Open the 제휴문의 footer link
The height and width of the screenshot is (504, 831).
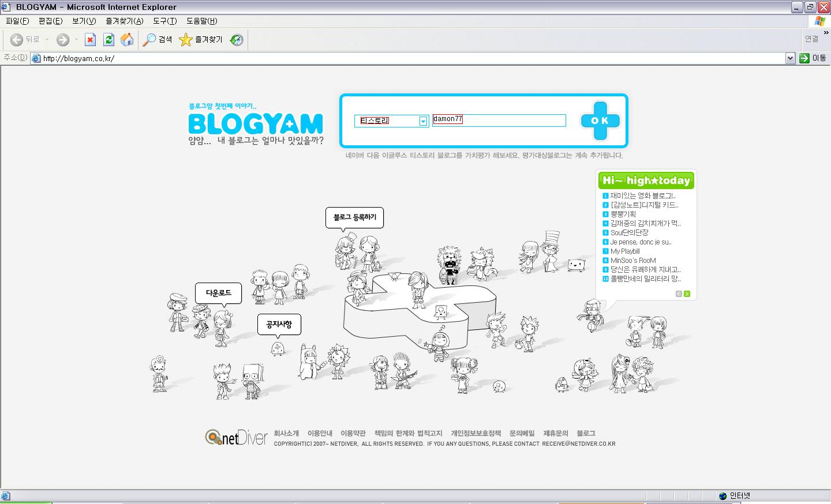[x=556, y=433]
